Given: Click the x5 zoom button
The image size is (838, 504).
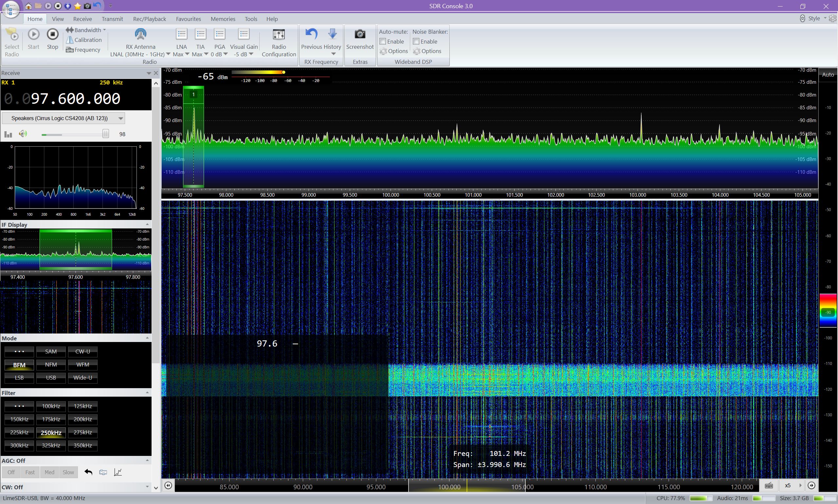Looking at the screenshot, I should pyautogui.click(x=788, y=485).
